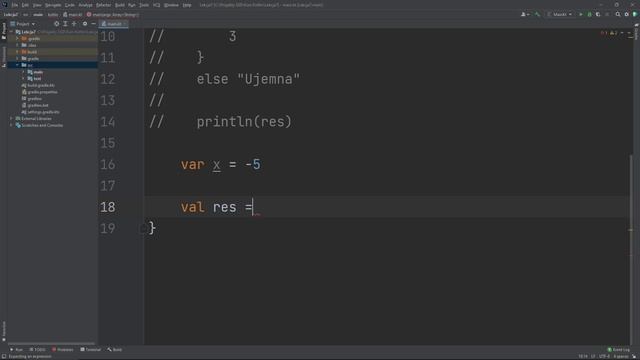Select the gradle folder in tree

click(x=30, y=58)
